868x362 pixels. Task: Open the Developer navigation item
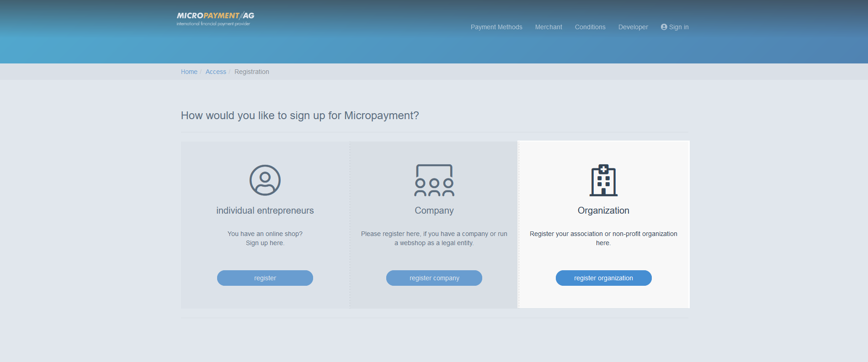(633, 27)
